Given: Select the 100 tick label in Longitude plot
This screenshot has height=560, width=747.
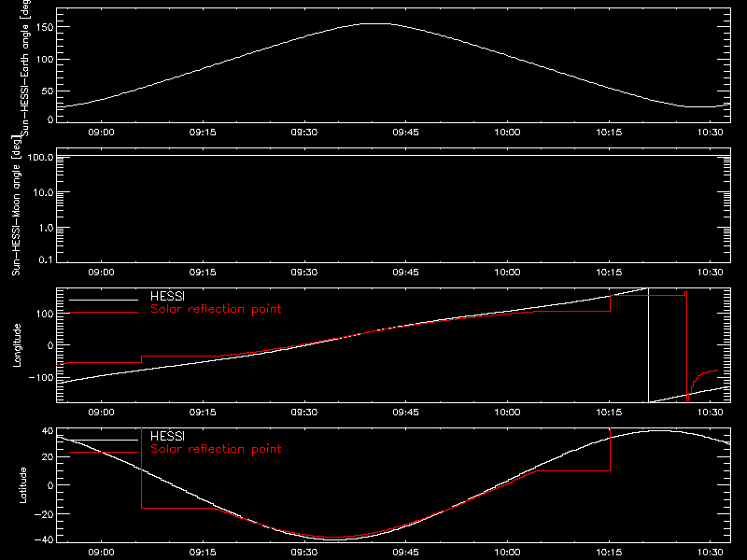Looking at the screenshot, I should (45, 314).
